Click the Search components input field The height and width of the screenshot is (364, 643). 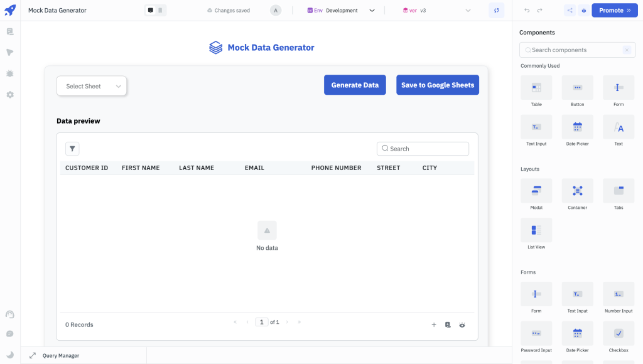(573, 50)
